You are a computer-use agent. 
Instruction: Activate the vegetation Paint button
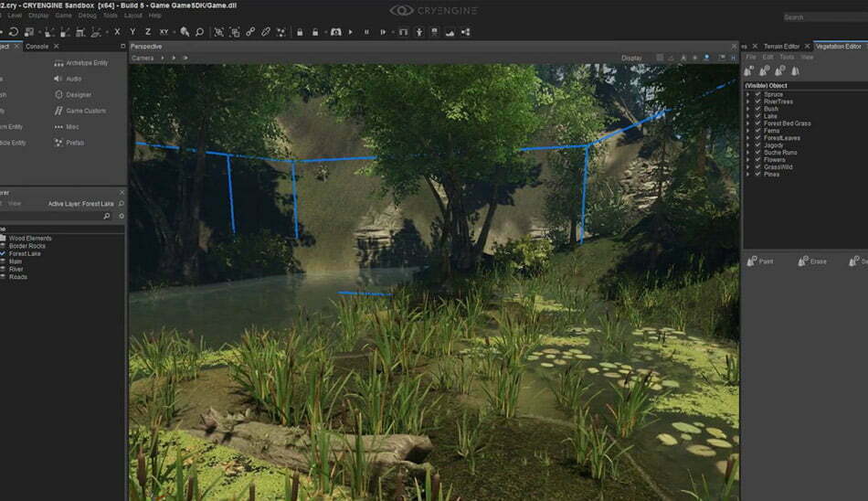point(760,261)
